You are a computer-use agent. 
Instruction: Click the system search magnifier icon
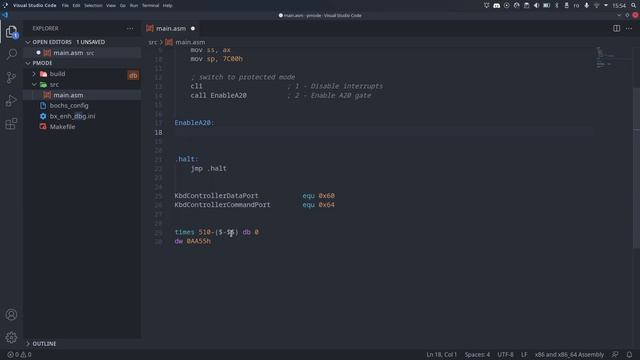tap(634, 5)
